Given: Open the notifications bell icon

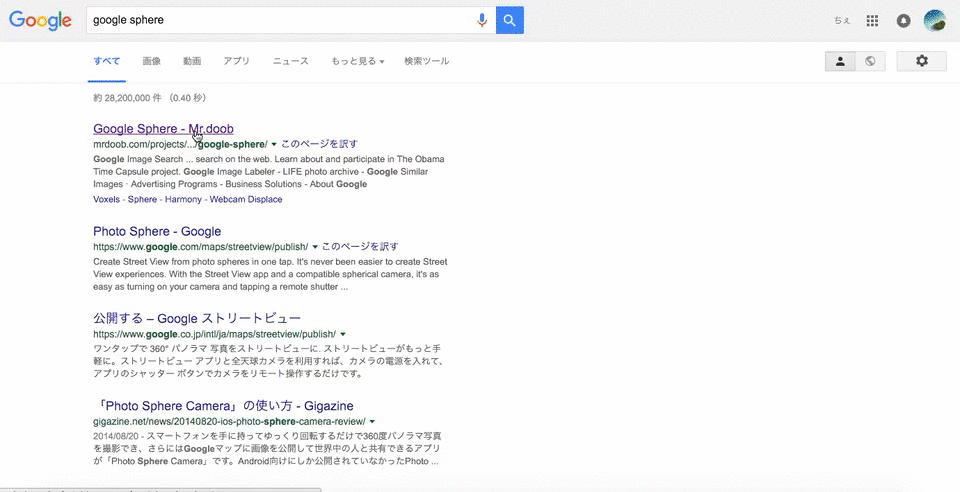Looking at the screenshot, I should (903, 21).
